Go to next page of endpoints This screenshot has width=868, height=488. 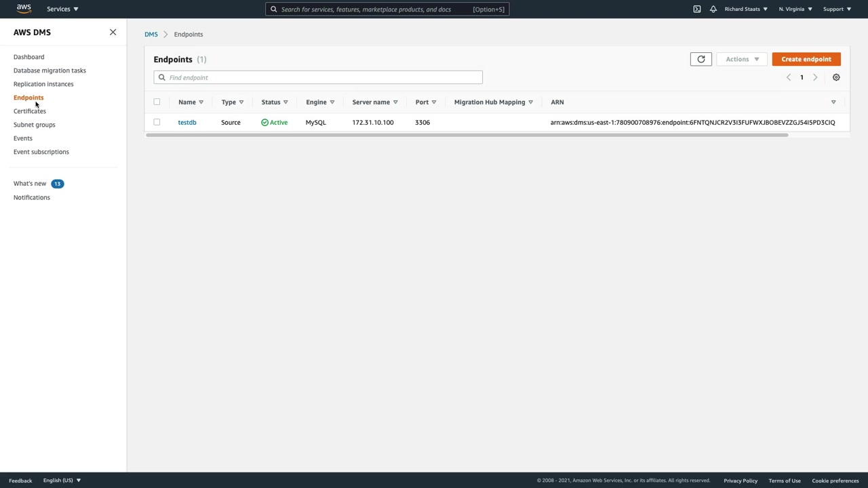[815, 77]
